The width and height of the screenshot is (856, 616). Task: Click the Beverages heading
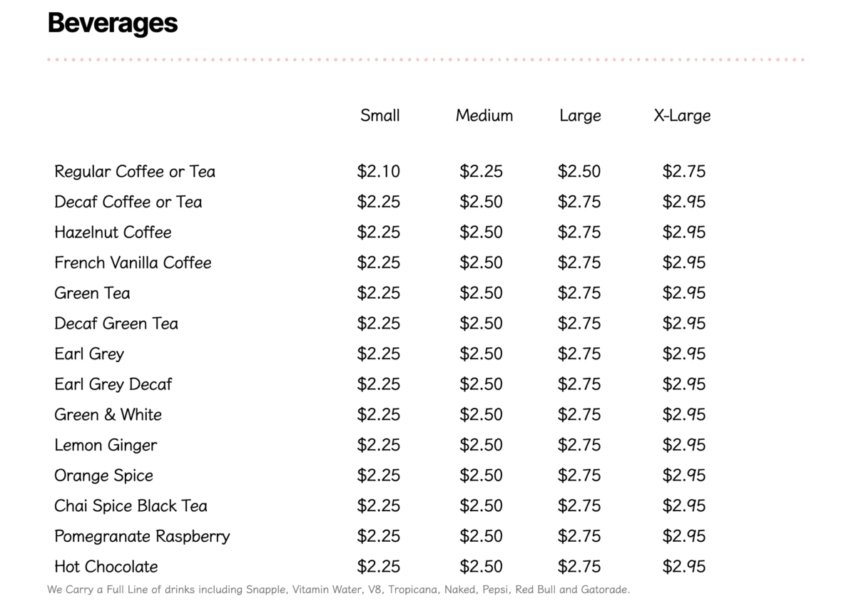pos(113,24)
